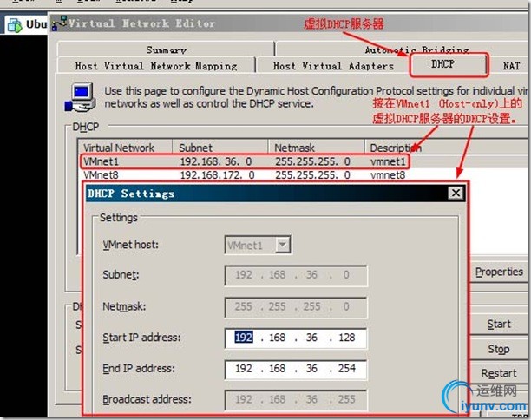Image resolution: width=531 pixels, height=420 pixels.
Task: Click the Properties button
Action: point(499,272)
